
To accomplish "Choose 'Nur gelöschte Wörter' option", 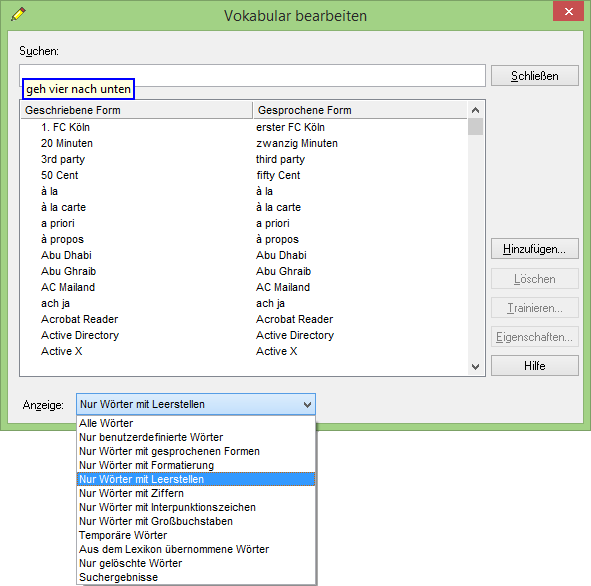I will tap(196, 563).
